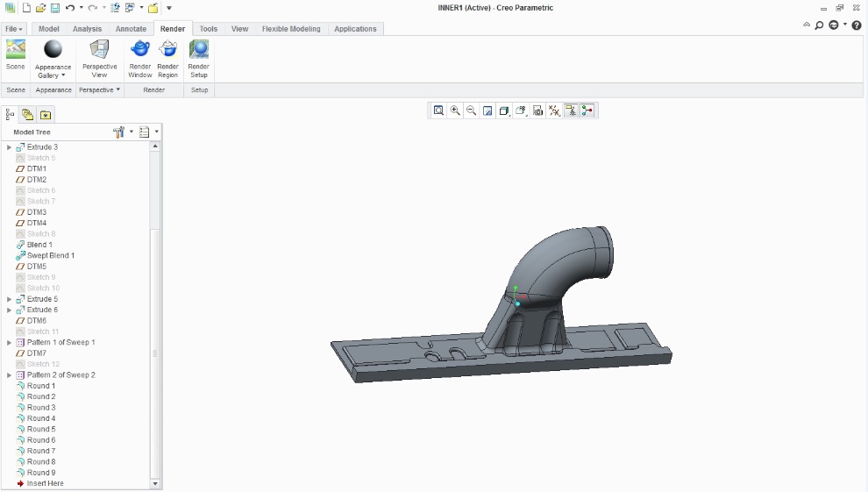Open the File menu
This screenshot has width=868, height=492.
pos(14,29)
